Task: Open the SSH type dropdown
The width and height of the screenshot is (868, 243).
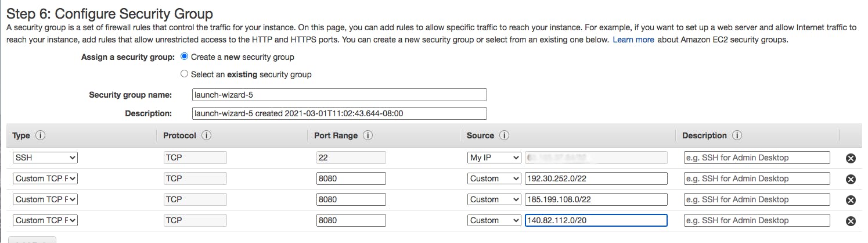Action: tap(45, 158)
